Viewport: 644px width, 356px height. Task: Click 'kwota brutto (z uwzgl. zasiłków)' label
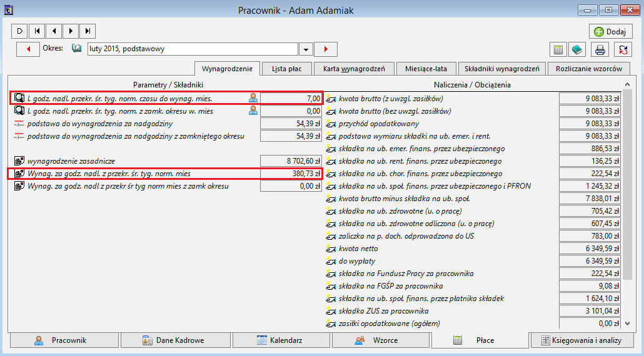click(x=391, y=99)
